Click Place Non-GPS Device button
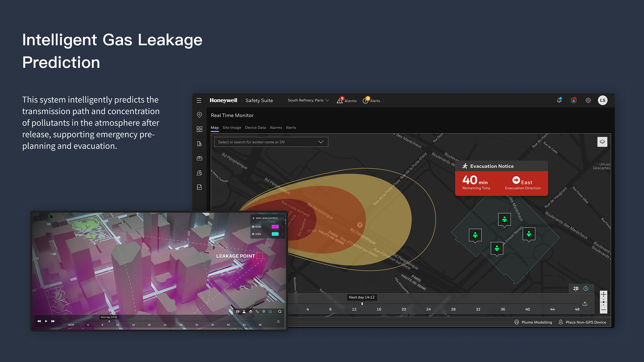 pyautogui.click(x=582, y=322)
